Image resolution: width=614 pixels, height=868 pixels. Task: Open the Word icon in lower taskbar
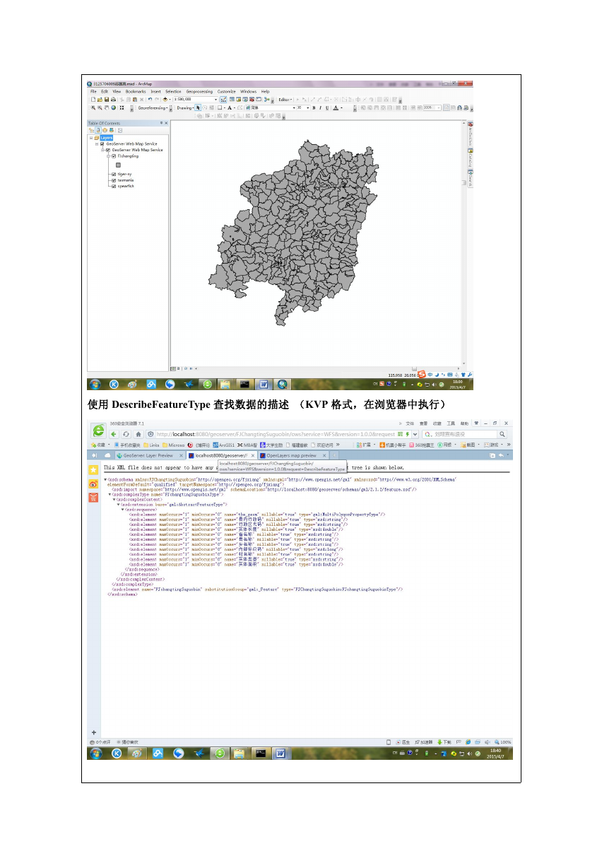pos(281,753)
